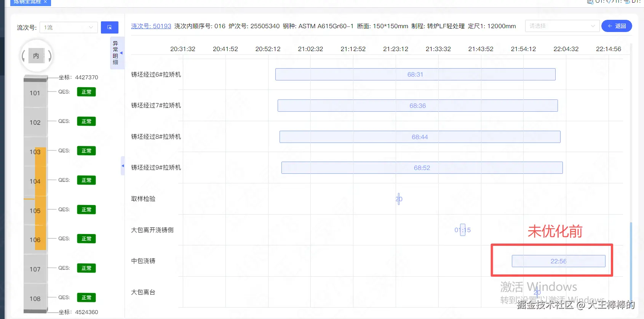
Task: Click the 正常 QES badge for segment 102
Action: tap(86, 121)
